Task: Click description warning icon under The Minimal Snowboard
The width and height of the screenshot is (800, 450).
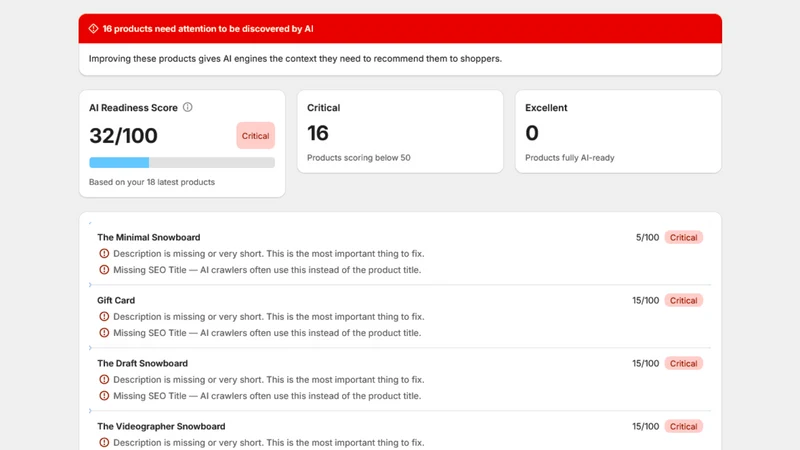Action: pos(104,254)
